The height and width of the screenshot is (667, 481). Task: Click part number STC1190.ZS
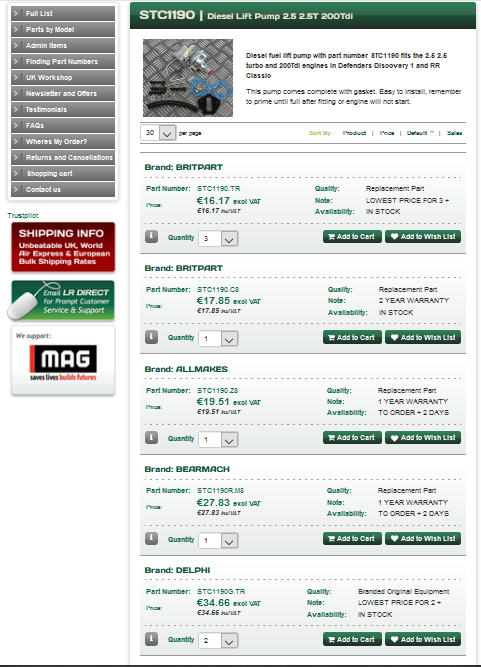point(217,391)
